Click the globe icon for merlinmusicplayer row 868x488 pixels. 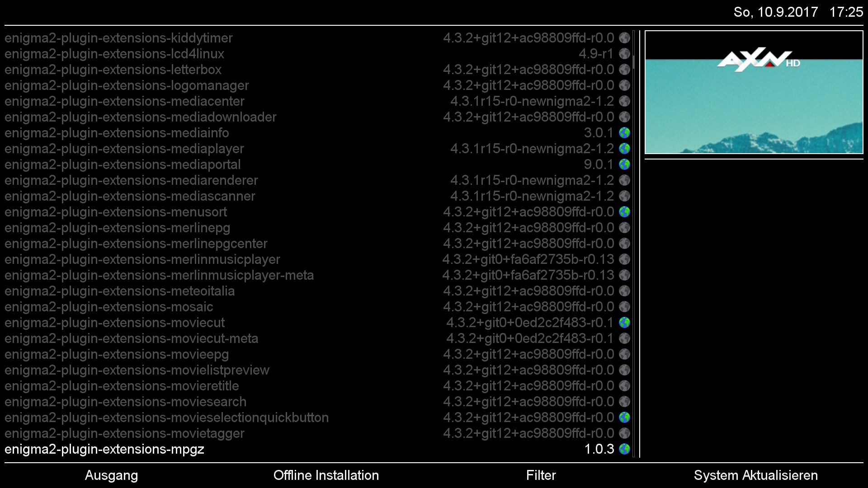(x=624, y=259)
